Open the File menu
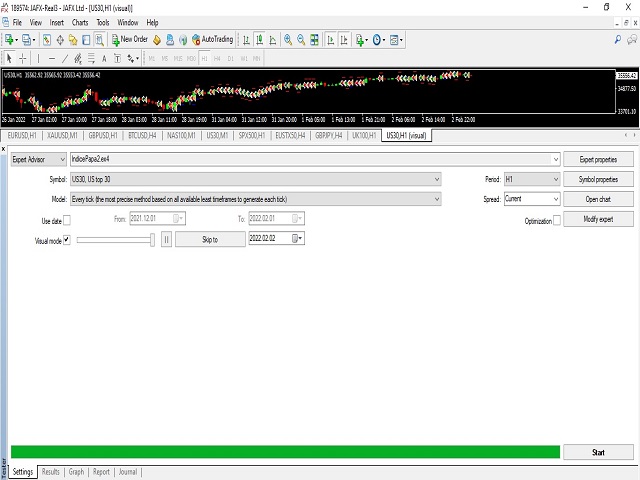This screenshot has height=480, width=640. (17, 22)
